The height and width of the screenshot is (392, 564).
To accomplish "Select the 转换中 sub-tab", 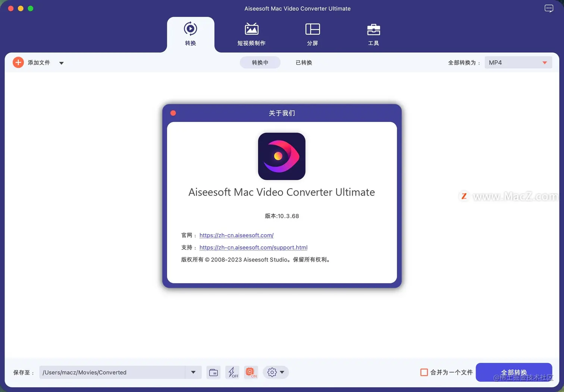I will pos(260,63).
